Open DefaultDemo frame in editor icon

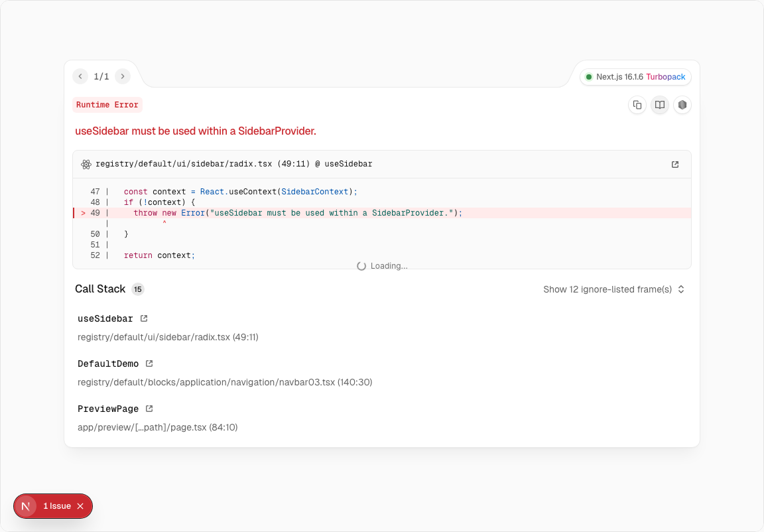[x=149, y=364]
